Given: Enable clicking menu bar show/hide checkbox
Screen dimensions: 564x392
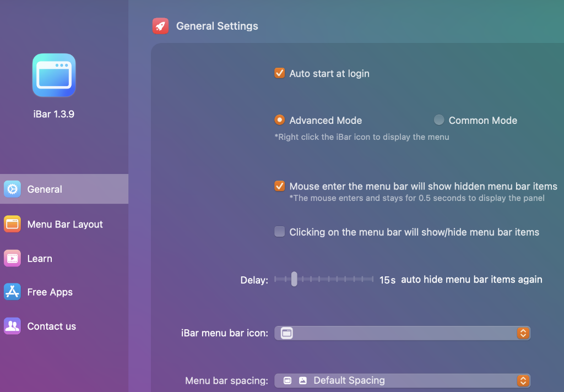Looking at the screenshot, I should [x=280, y=232].
